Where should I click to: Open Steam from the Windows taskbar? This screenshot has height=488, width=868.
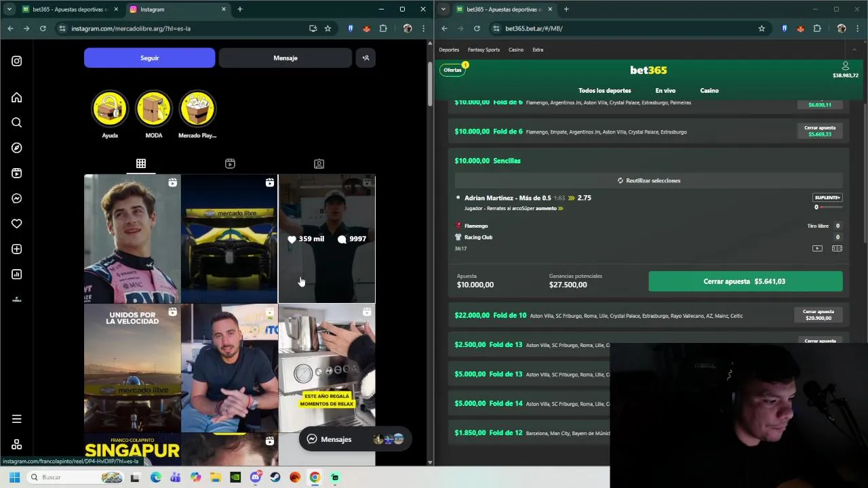275,477
